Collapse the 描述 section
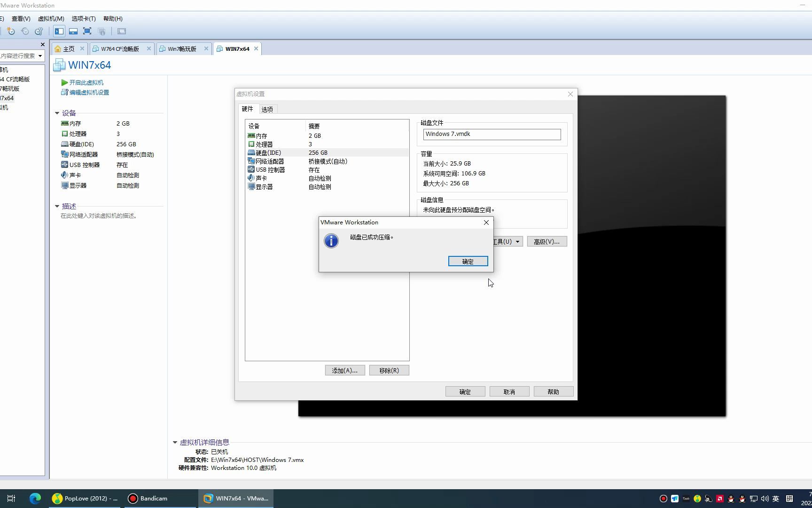 click(57, 206)
